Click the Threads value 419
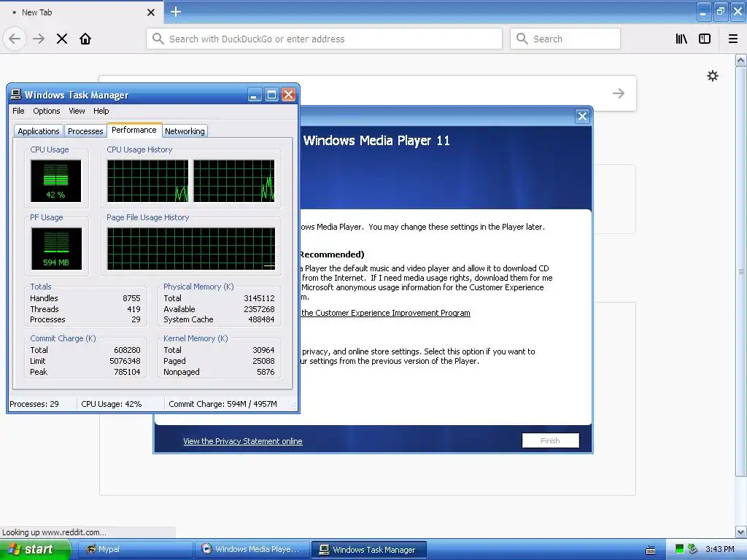747x560 pixels. pos(133,309)
